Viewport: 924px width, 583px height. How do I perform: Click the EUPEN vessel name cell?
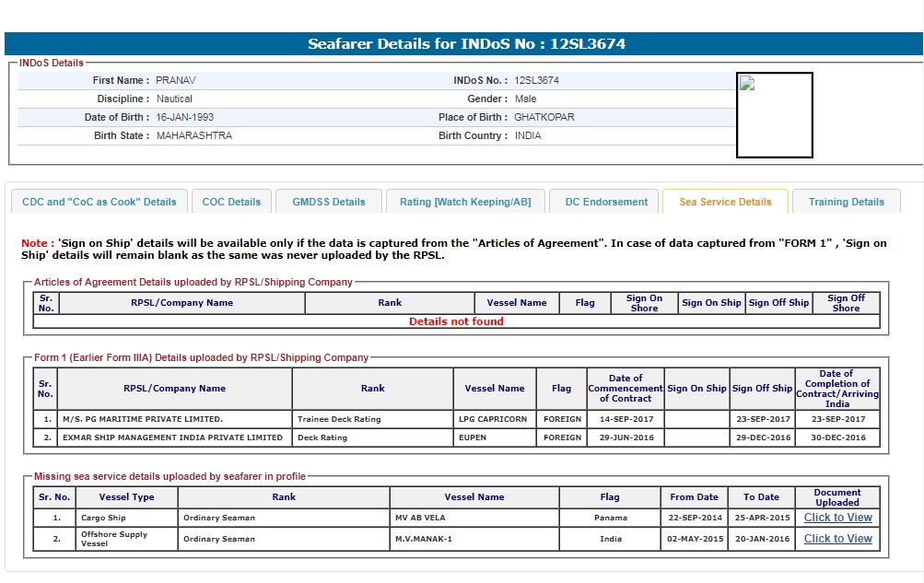click(473, 437)
